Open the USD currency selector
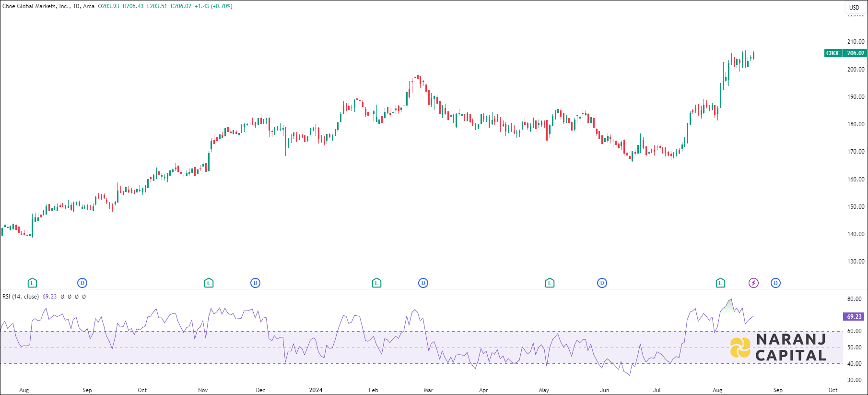This screenshot has height=395, width=868. (854, 7)
